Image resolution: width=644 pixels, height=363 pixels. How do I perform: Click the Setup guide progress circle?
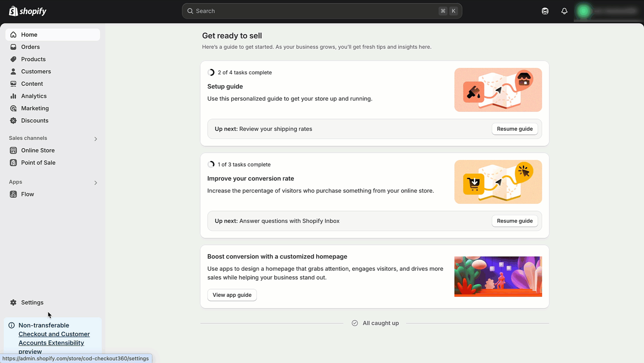(x=211, y=72)
